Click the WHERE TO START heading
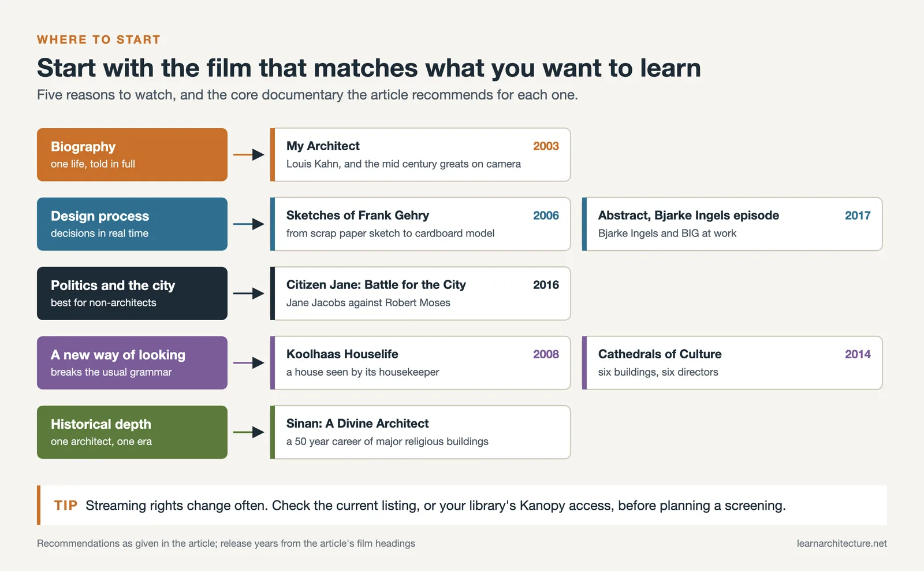Screen dimensions: 924x571 tap(99, 40)
